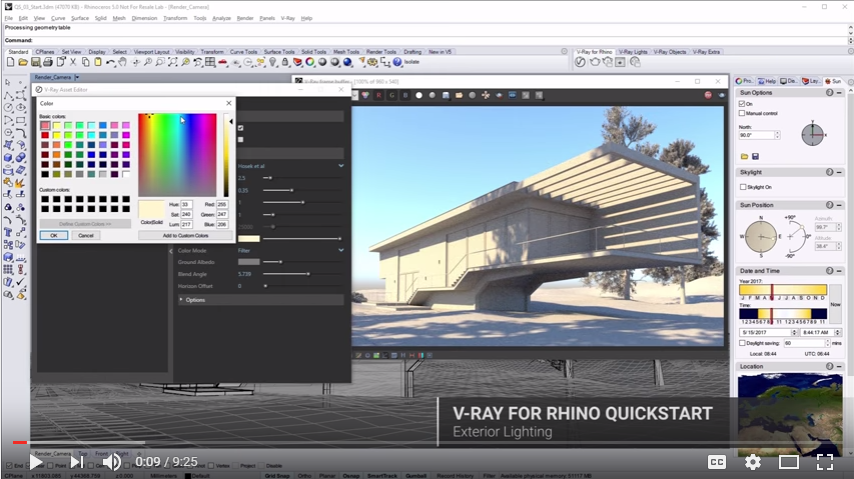Image resolution: width=854 pixels, height=479 pixels.
Task: Click the V-Ray teapot Render icon
Action: pos(595,62)
